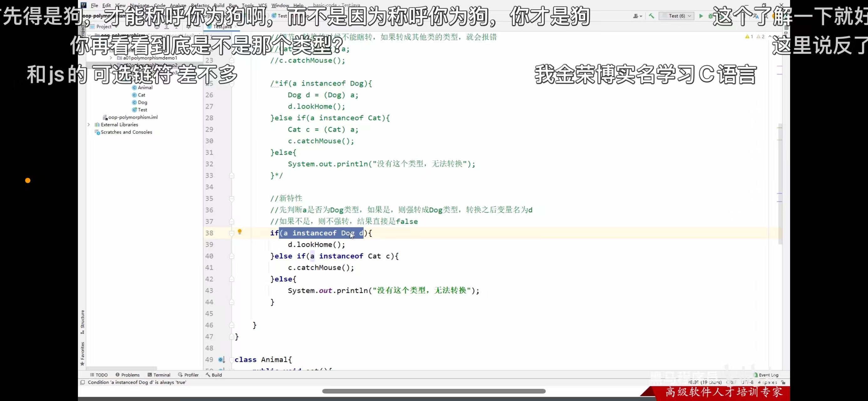Open the Favorites tool window
Screen dimensions: 868x401
coord(83,354)
